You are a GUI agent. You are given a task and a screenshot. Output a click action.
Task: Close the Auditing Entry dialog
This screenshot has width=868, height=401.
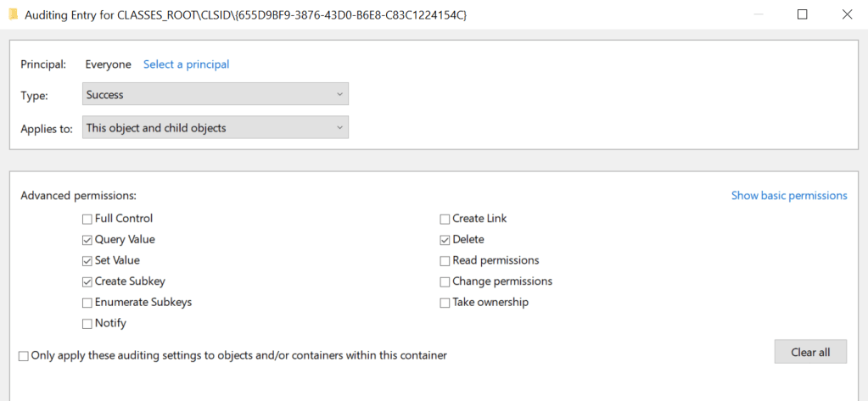pyautogui.click(x=847, y=14)
